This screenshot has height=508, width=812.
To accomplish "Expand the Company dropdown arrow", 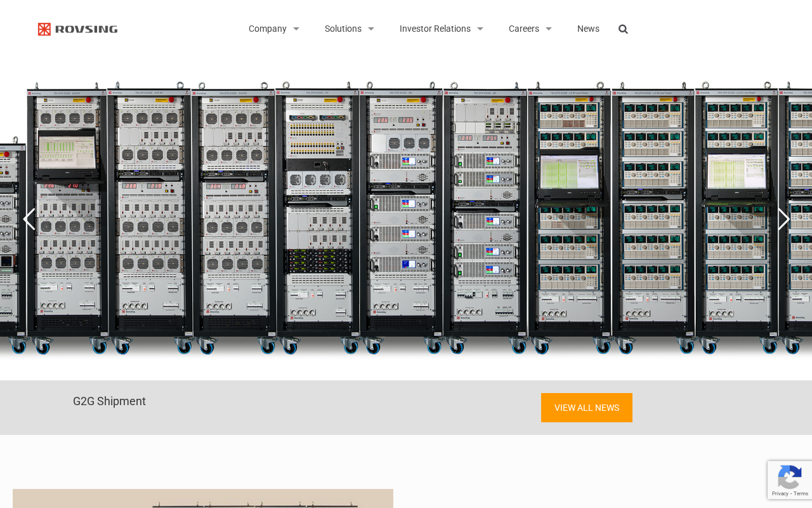I will [296, 29].
